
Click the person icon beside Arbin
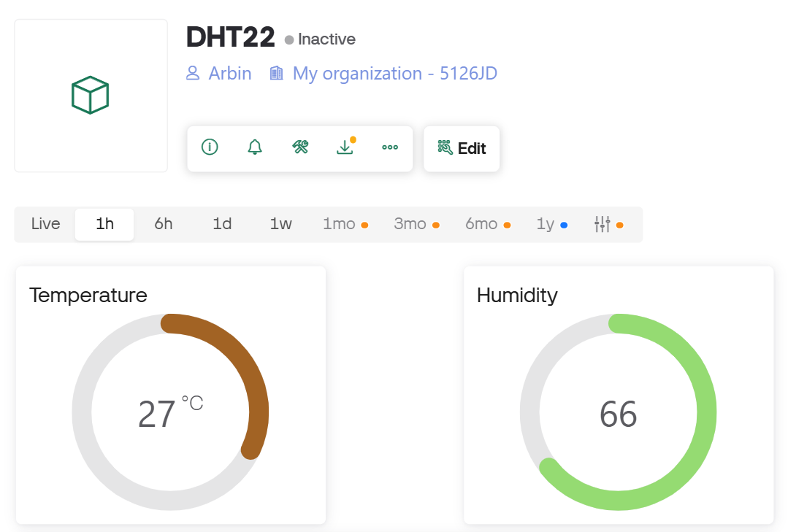pyautogui.click(x=192, y=73)
